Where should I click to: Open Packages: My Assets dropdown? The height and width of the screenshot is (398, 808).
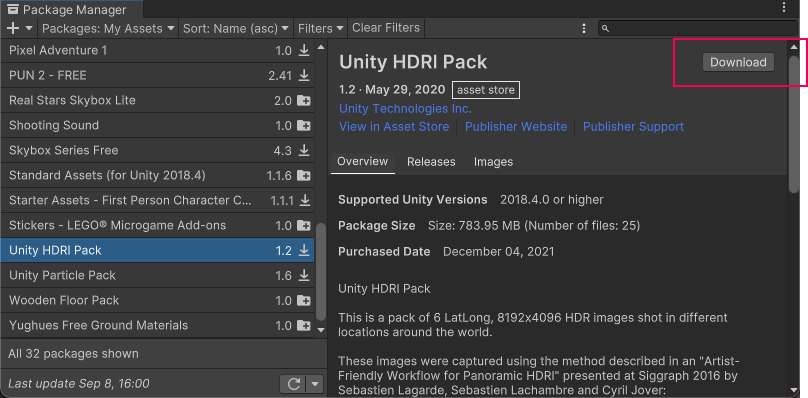point(108,28)
